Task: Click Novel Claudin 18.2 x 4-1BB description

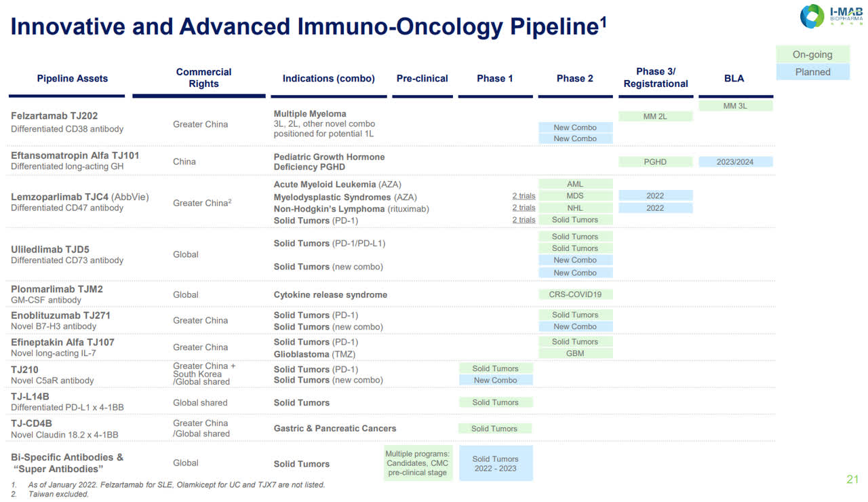Action: 64,435
